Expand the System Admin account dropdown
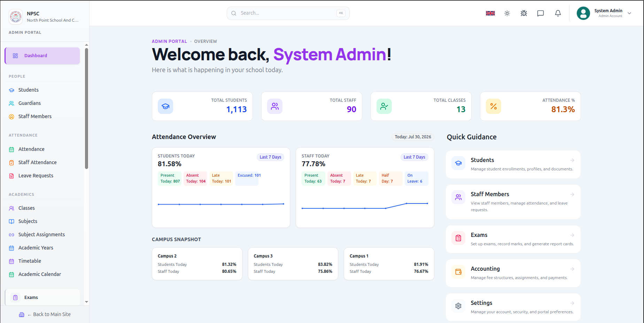The width and height of the screenshot is (644, 323). (x=629, y=13)
